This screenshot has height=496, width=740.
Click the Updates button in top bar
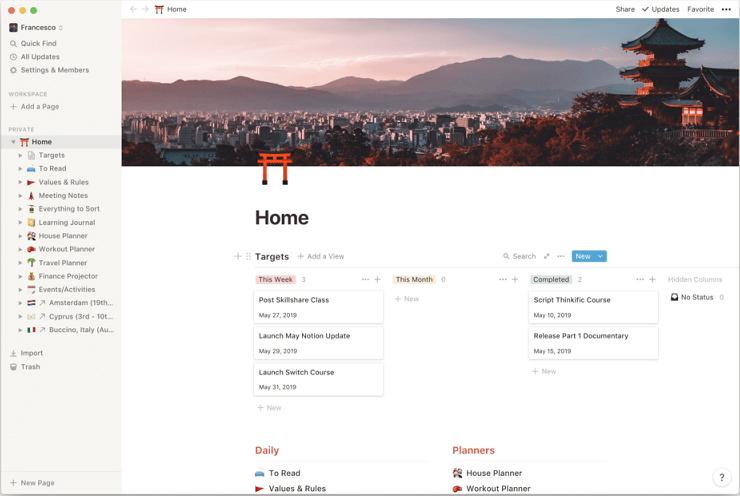coord(661,9)
